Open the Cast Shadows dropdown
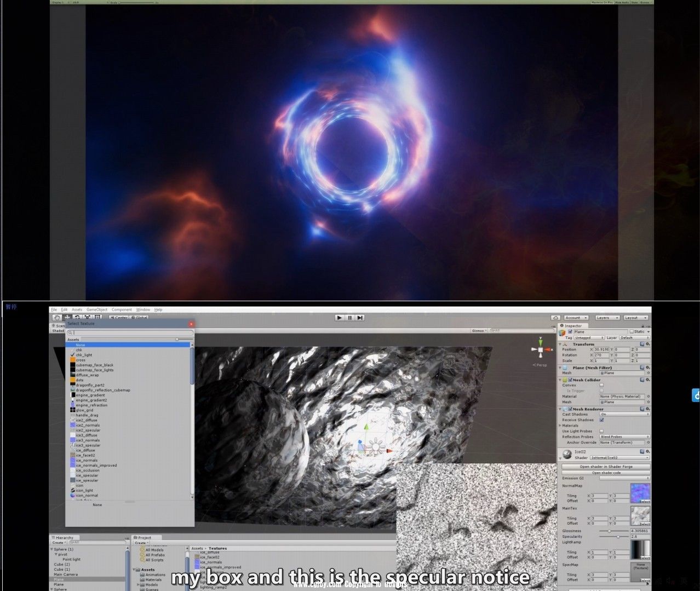 click(x=624, y=414)
